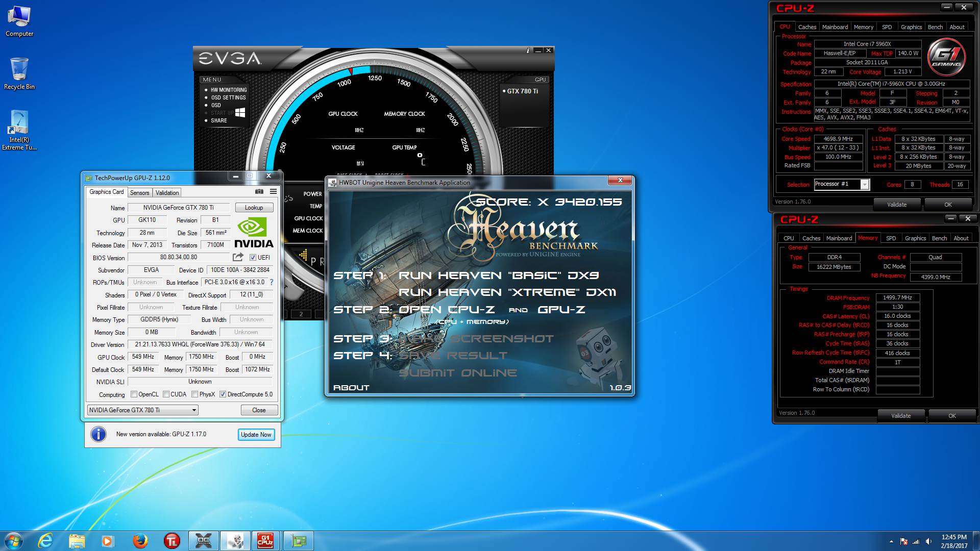Select OSD SETTINGS in EVGA menu
Screen dimensions: 980x551
coord(228,97)
